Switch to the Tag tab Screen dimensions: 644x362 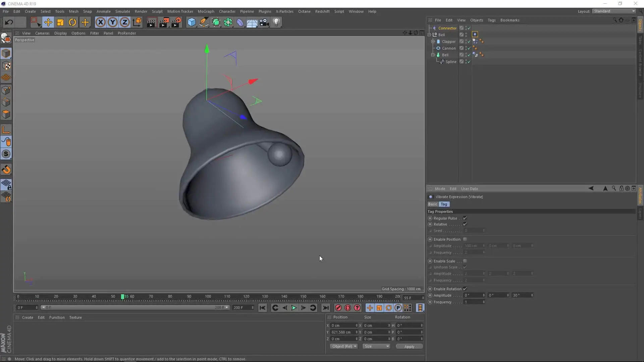pos(444,204)
